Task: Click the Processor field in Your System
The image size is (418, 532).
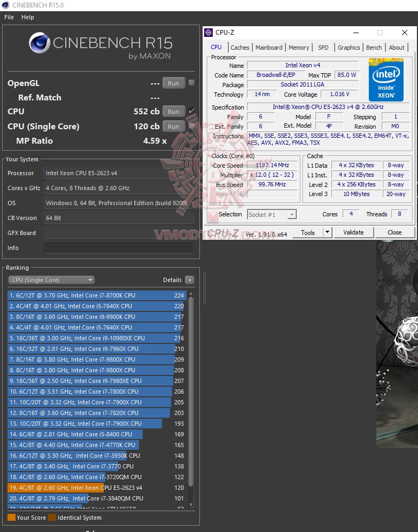Action: [119, 173]
